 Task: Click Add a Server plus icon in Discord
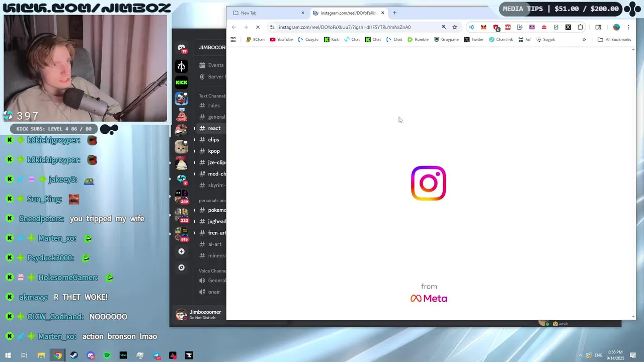[x=182, y=251]
